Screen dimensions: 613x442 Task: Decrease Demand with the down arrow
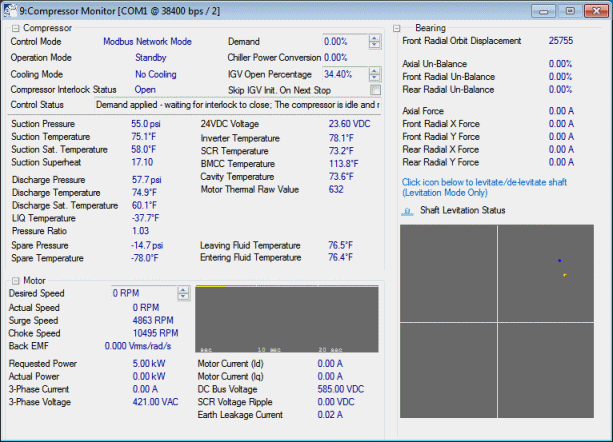[375, 45]
